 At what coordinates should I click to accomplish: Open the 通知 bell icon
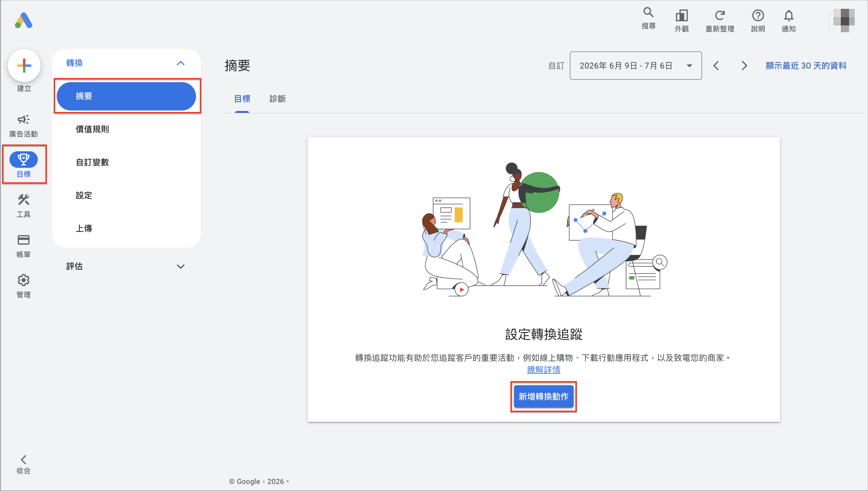(789, 16)
